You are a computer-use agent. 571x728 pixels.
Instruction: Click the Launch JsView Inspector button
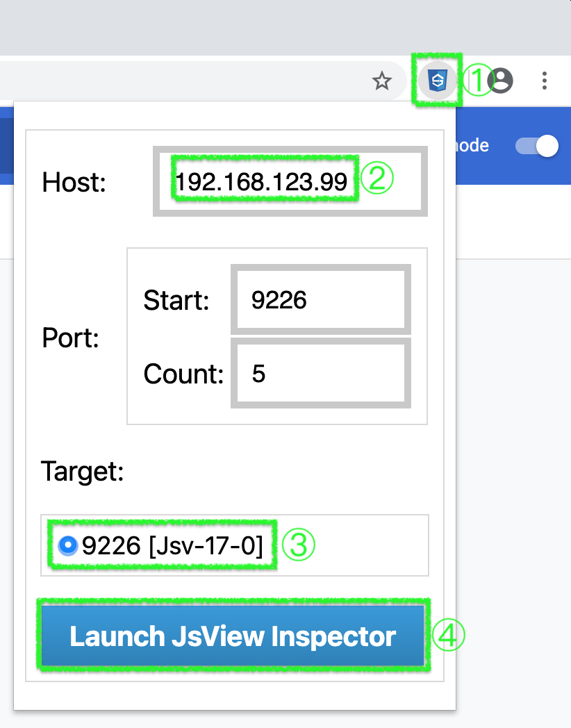tap(233, 636)
